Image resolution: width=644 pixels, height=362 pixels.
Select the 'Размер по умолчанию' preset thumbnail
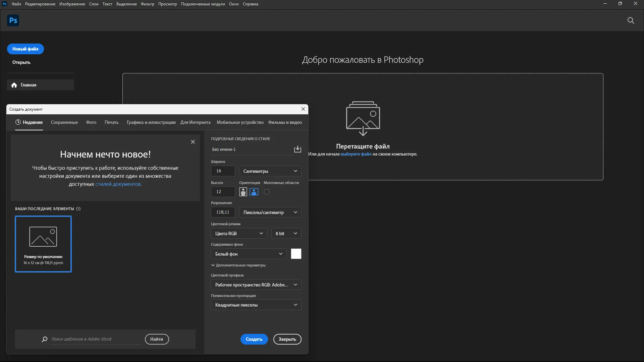click(43, 244)
